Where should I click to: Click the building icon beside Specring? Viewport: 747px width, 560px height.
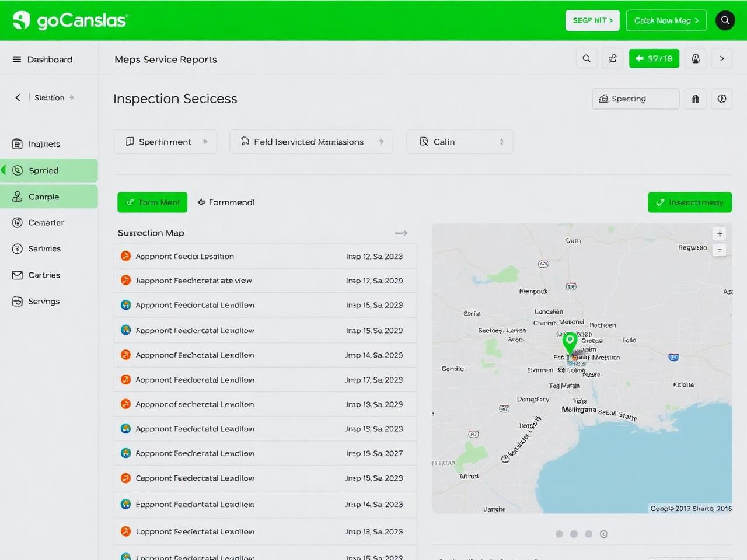click(x=696, y=99)
